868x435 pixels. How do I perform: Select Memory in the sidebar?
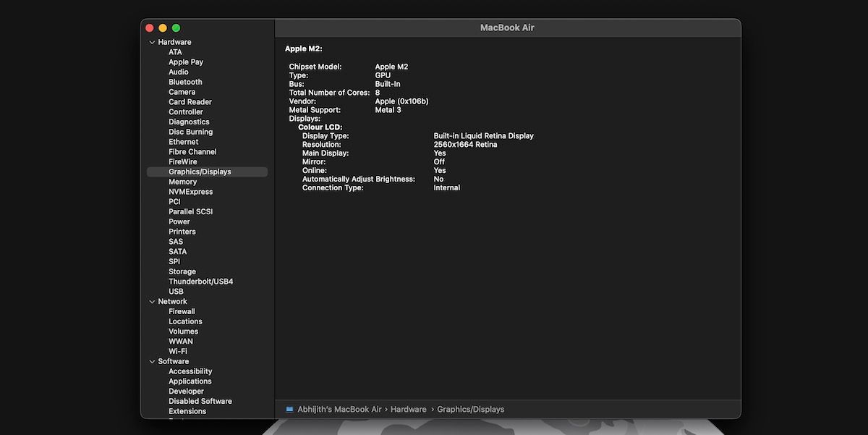[182, 181]
